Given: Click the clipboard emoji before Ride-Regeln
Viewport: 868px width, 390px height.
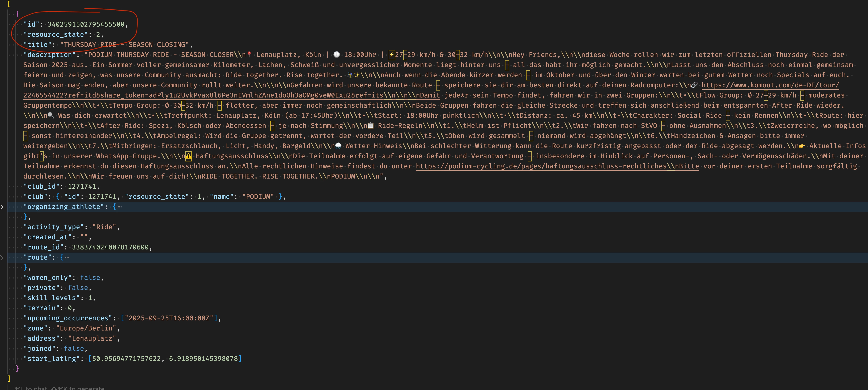Looking at the screenshot, I should point(371,126).
